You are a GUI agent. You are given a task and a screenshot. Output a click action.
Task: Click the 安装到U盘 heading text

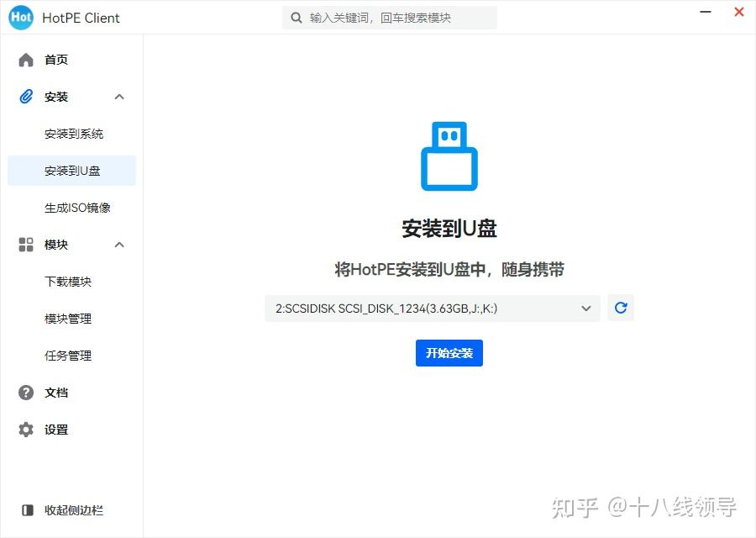(449, 228)
